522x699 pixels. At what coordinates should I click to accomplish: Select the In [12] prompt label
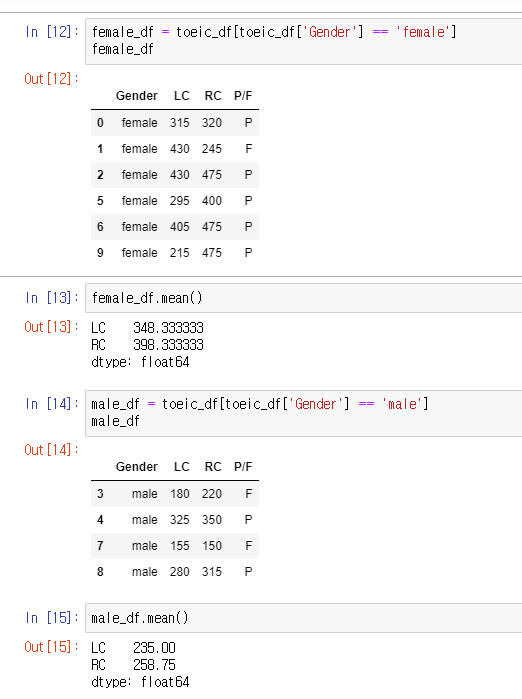(x=52, y=32)
